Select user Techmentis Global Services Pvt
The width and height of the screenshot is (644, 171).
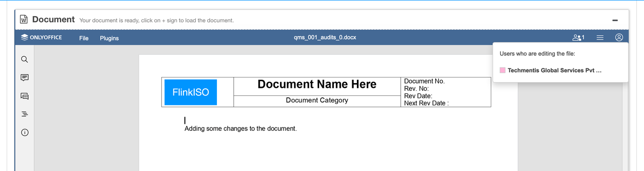point(555,70)
